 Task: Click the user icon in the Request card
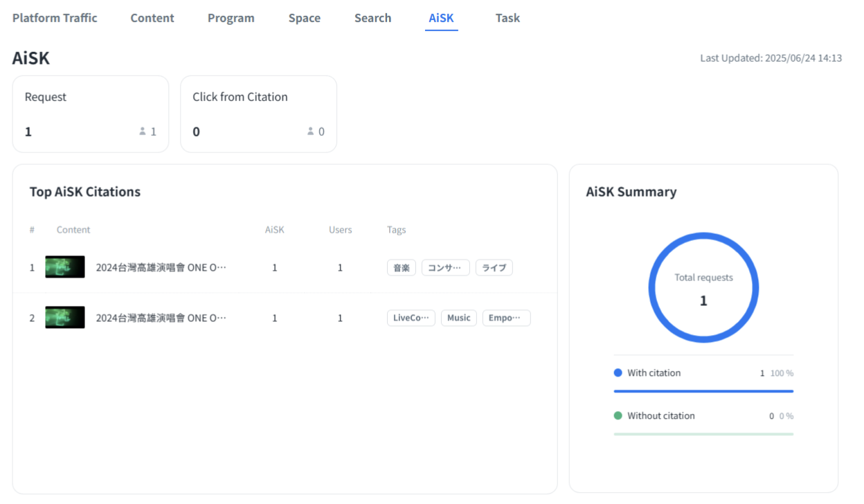(x=143, y=132)
